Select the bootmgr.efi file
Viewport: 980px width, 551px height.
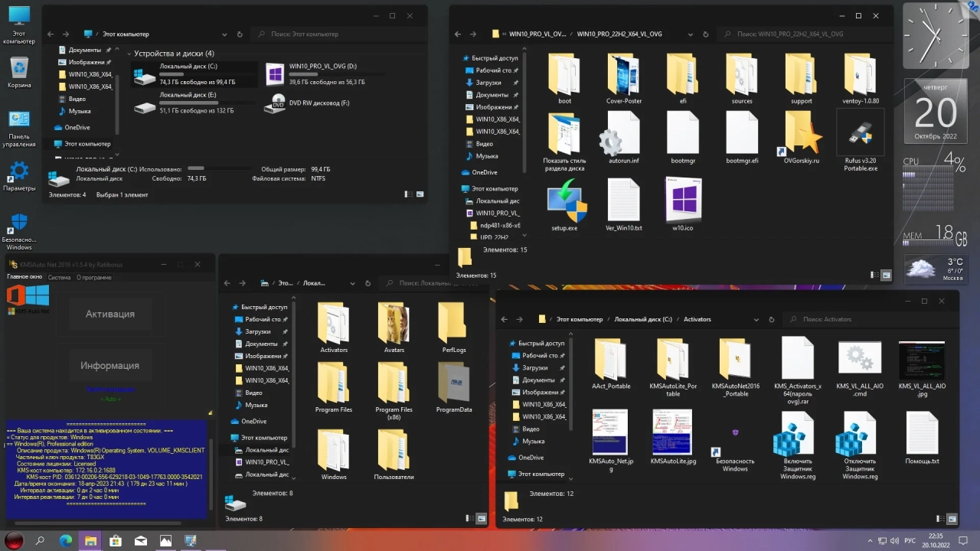pyautogui.click(x=742, y=139)
